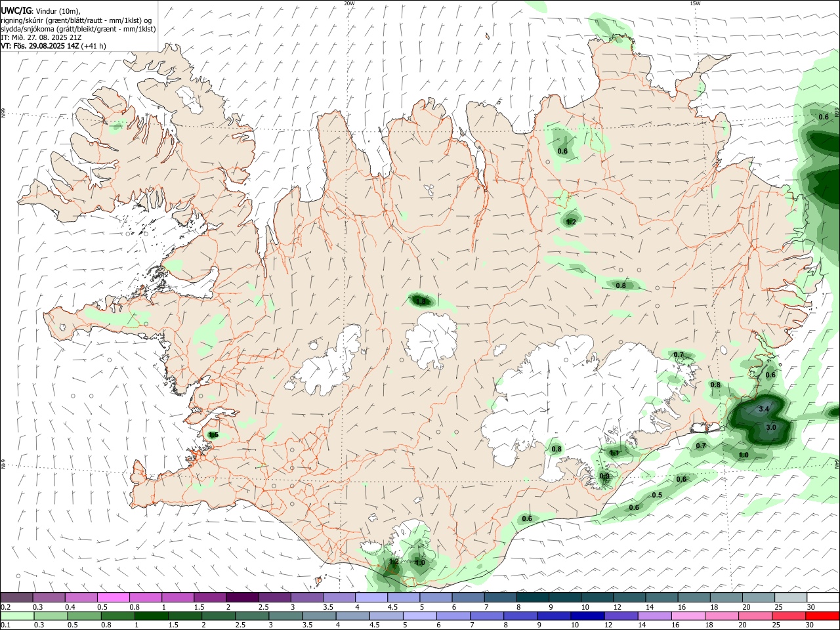Click the 'UWC/IG: Vindur (10m)' title line

[x=40, y=11]
